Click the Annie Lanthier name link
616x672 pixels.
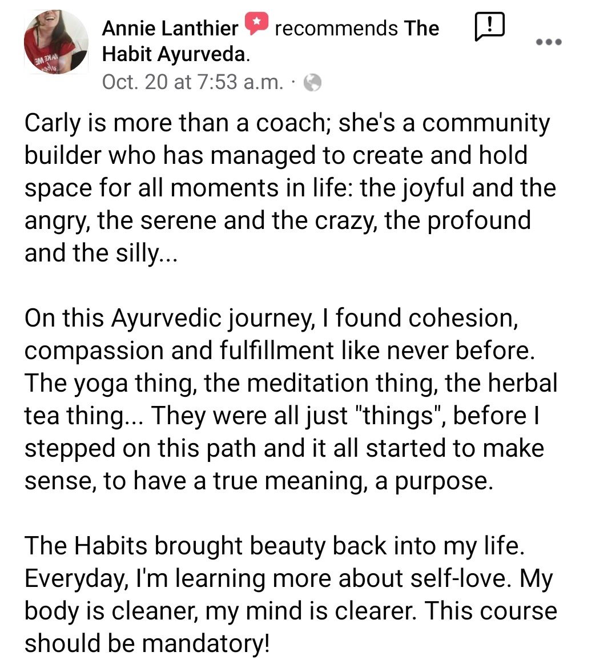[170, 28]
